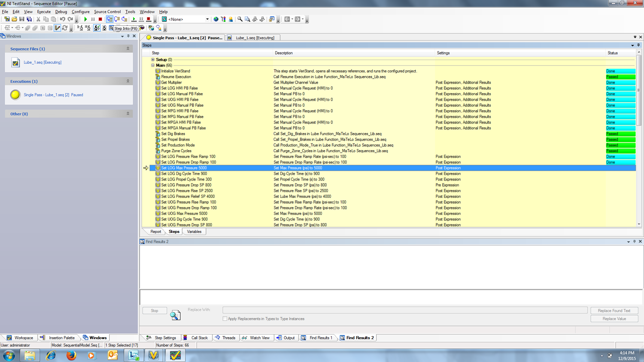Viewport: 644px width, 362px height.
Task: Select the Lube_1.seq [Executing] document tab
Action: coord(253,38)
